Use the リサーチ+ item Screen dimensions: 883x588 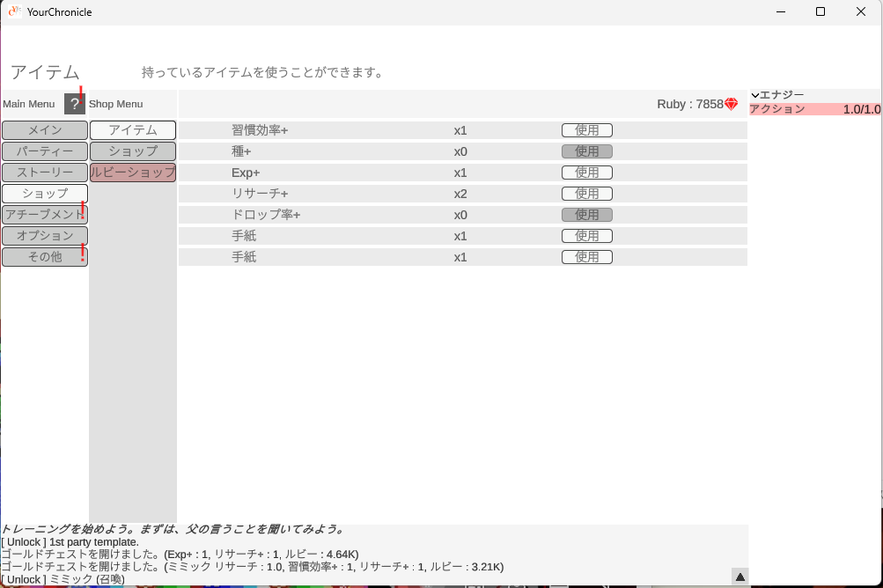pyautogui.click(x=586, y=194)
